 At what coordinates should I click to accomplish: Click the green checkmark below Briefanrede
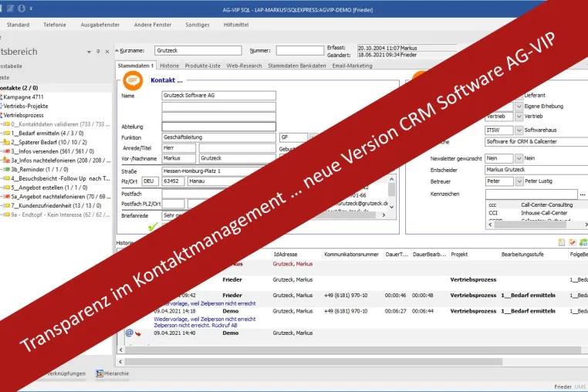pos(153,227)
